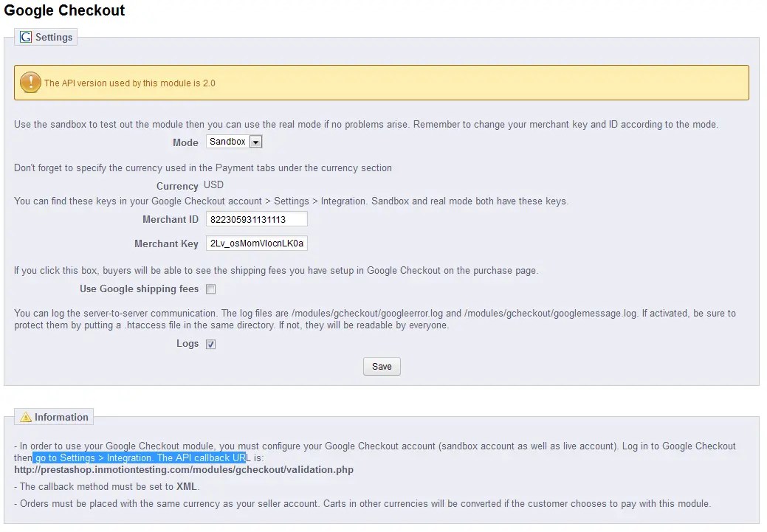The image size is (767, 532).
Task: Click the orange exclamation icon in the API banner
Action: pyautogui.click(x=30, y=82)
